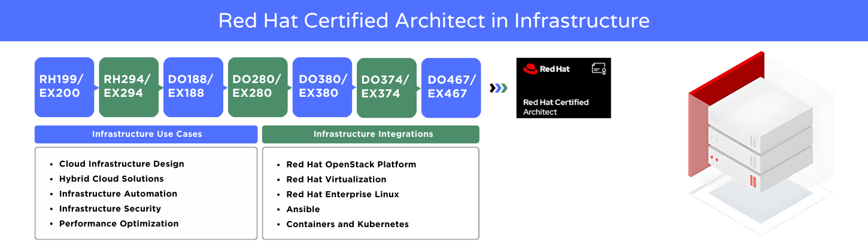Click Red Hat OpenStack Platform list item
The image size is (868, 251).
pos(351,164)
